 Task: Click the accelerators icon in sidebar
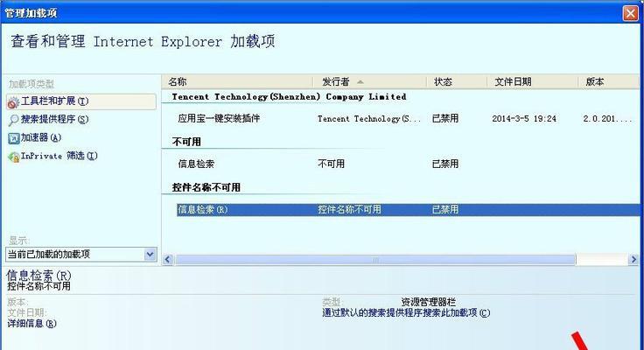coord(13,138)
